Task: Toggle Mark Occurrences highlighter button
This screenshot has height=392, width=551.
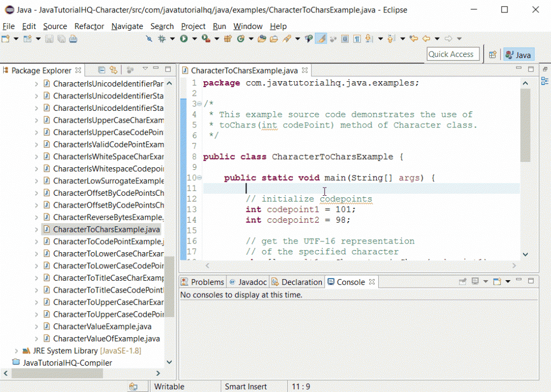Action: (x=321, y=39)
